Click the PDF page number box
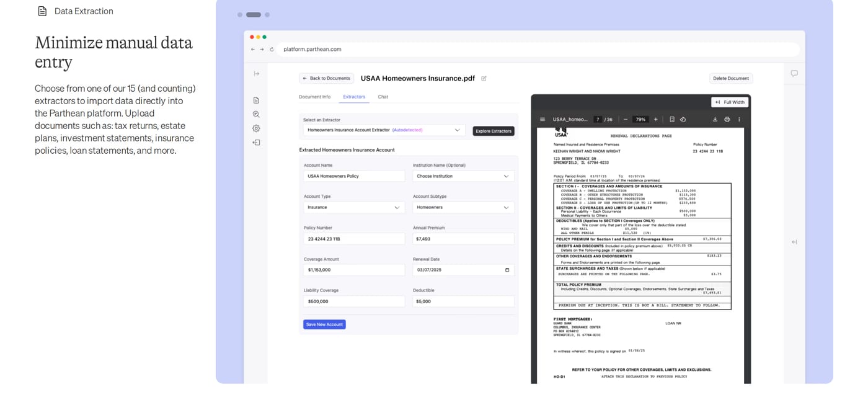868x418 pixels. tap(598, 119)
